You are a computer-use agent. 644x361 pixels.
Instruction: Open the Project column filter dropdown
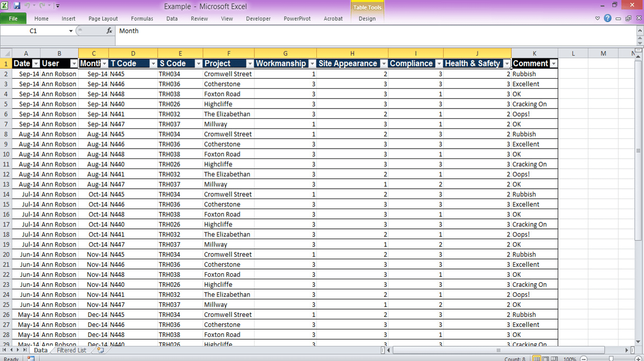(250, 63)
